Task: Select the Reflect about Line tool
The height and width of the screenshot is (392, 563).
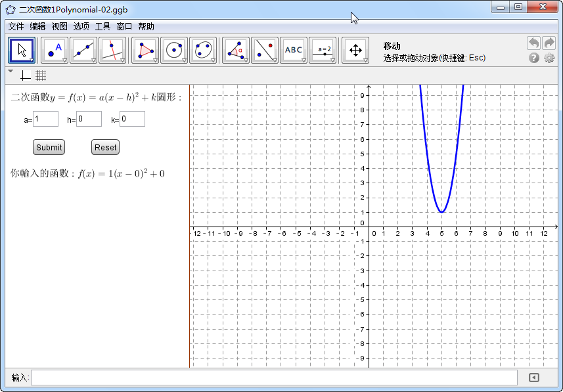Action: [x=265, y=51]
